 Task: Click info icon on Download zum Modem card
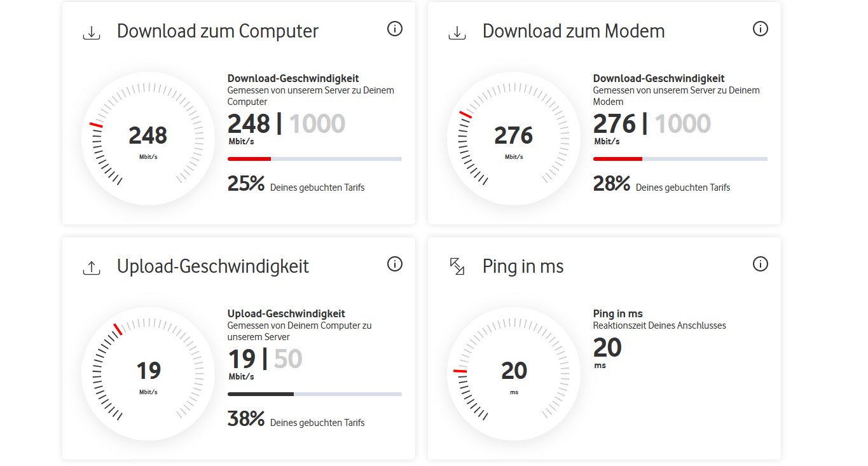[x=761, y=29]
